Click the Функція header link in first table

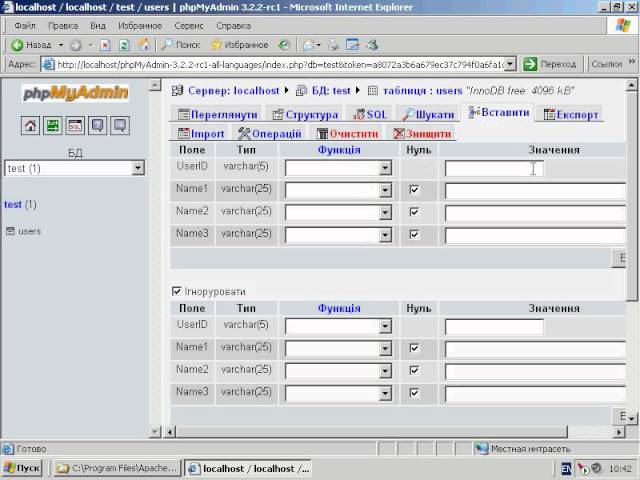coord(339,150)
